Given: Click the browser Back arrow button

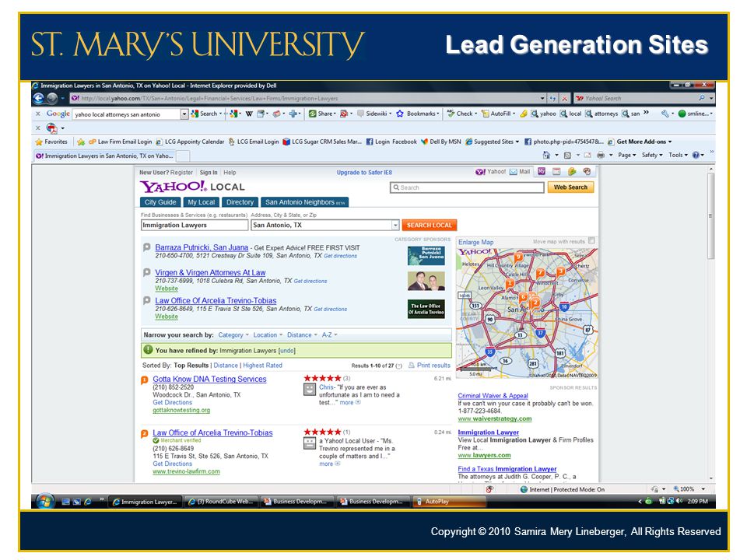Looking at the screenshot, I should [39, 98].
